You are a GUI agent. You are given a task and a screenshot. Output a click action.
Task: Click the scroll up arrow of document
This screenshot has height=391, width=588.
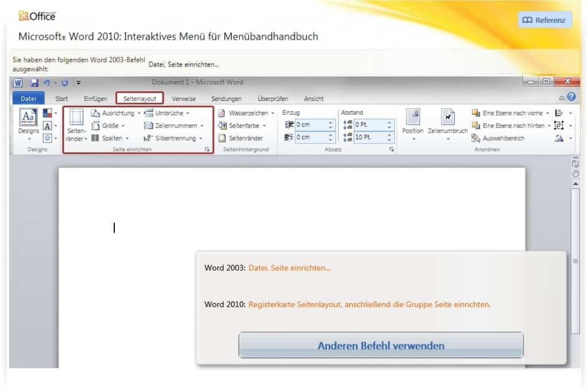point(575,184)
